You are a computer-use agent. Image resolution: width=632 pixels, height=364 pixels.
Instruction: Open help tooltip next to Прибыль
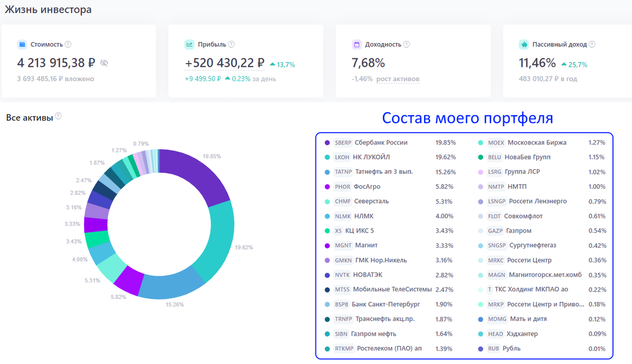[231, 45]
